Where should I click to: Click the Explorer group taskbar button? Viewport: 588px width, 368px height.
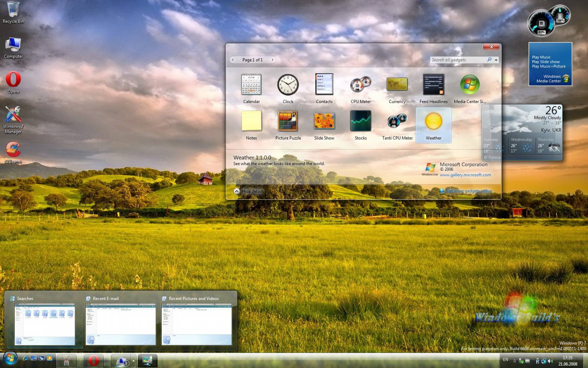121,361
